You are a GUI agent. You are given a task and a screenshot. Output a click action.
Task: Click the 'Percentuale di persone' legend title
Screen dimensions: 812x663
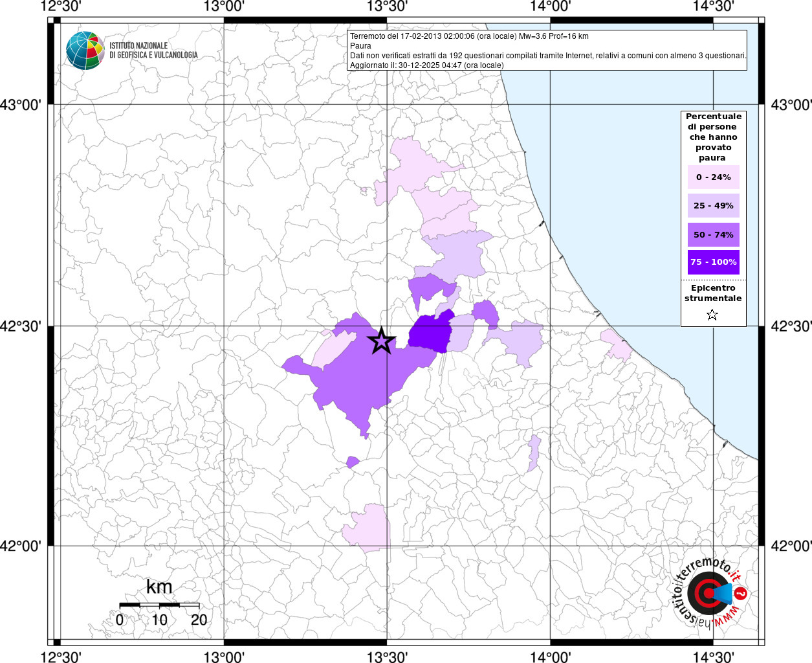(x=713, y=137)
